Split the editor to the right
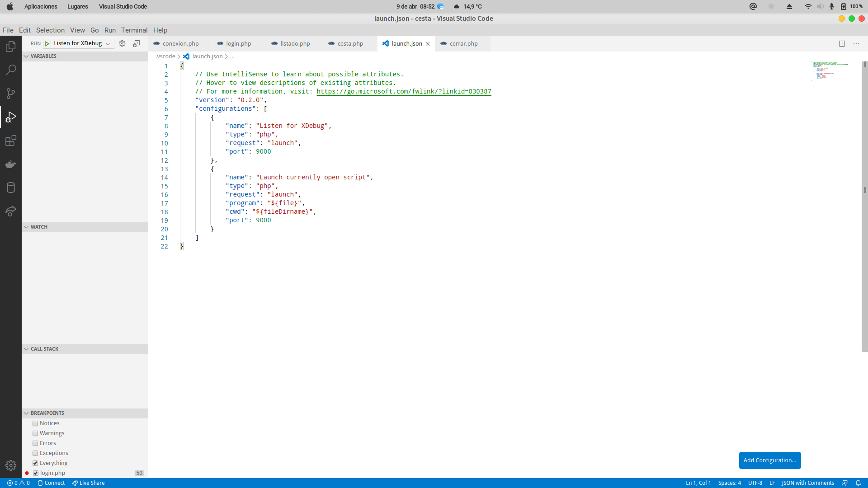This screenshot has height=488, width=868. click(x=842, y=44)
